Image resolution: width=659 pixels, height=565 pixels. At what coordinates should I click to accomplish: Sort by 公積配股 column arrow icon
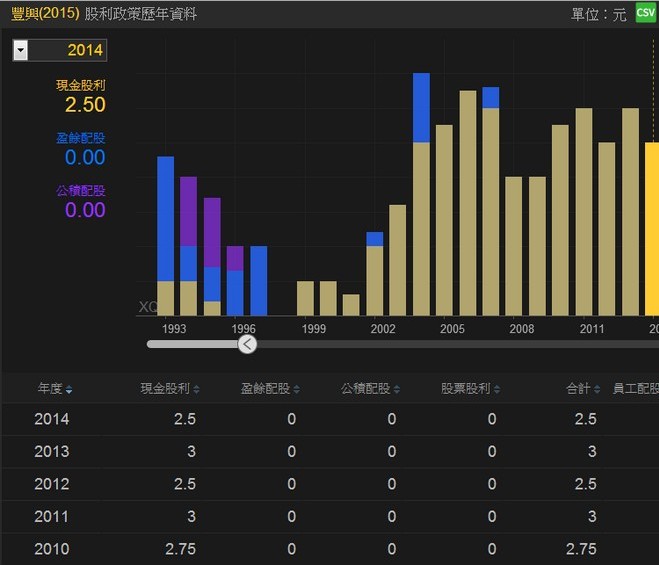click(397, 389)
